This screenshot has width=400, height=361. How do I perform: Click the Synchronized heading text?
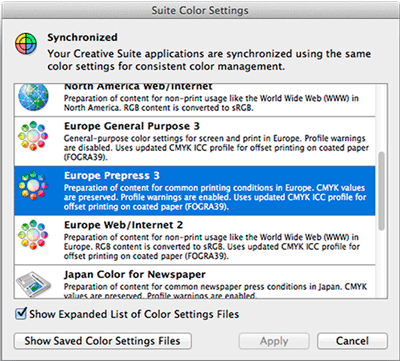(x=82, y=37)
